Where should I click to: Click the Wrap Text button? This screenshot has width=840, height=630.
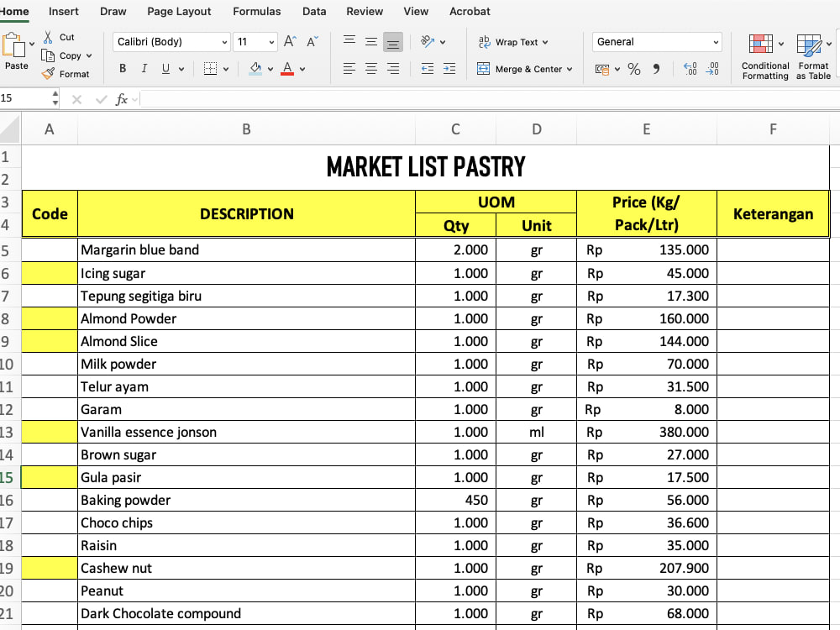pyautogui.click(x=512, y=42)
